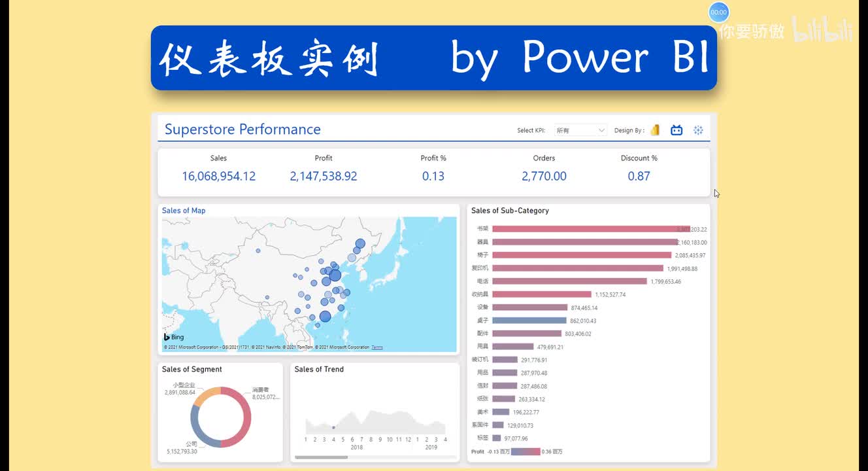Viewport: 868px width, 471px height.
Task: Open the Select KPI dropdown
Action: (x=580, y=130)
